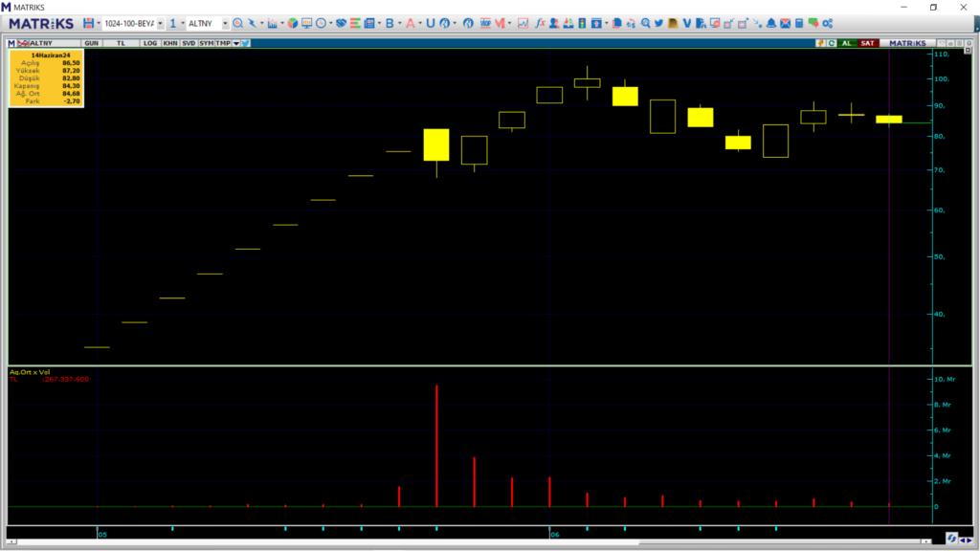Click the clock icon in toolbar

point(321,23)
